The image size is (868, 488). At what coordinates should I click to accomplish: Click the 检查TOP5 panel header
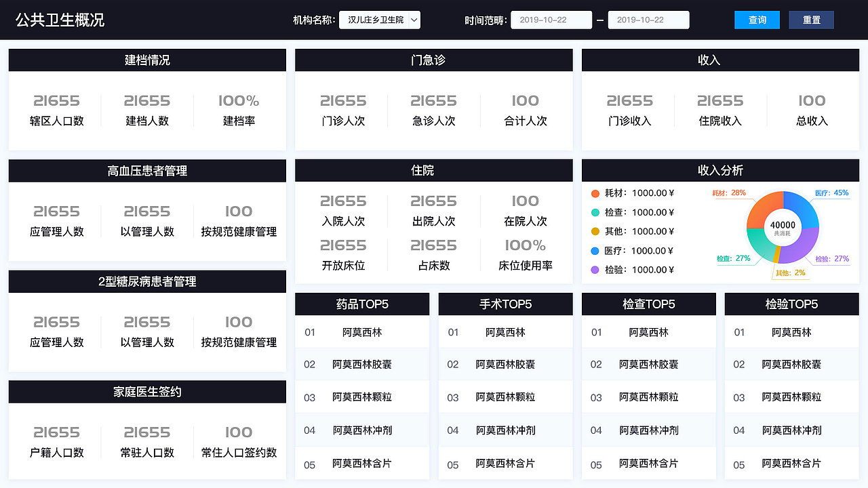coord(648,304)
